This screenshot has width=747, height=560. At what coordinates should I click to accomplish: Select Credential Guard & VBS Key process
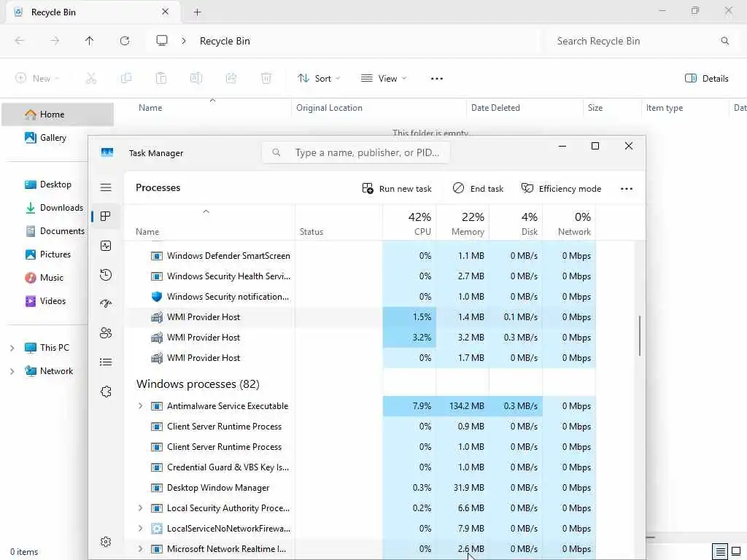[x=360, y=467]
